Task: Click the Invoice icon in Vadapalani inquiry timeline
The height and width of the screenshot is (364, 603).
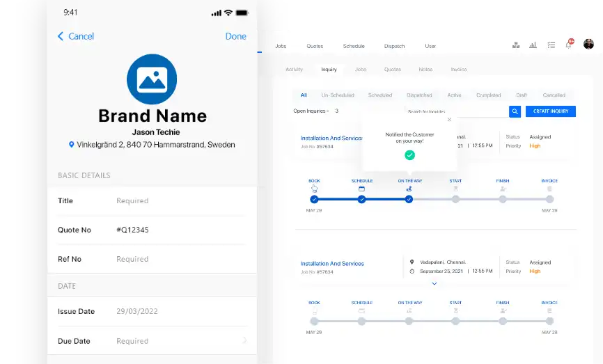Action: 549,311
